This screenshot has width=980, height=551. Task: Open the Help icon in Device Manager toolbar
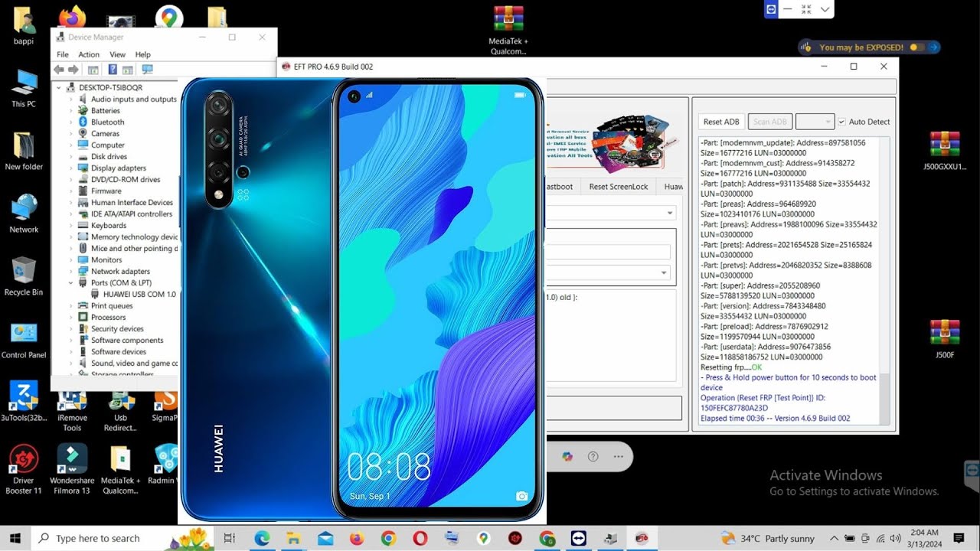113,70
